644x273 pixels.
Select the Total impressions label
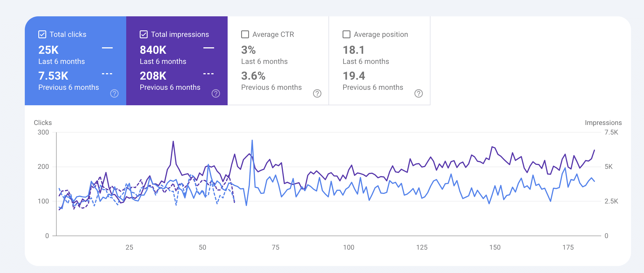tap(180, 34)
